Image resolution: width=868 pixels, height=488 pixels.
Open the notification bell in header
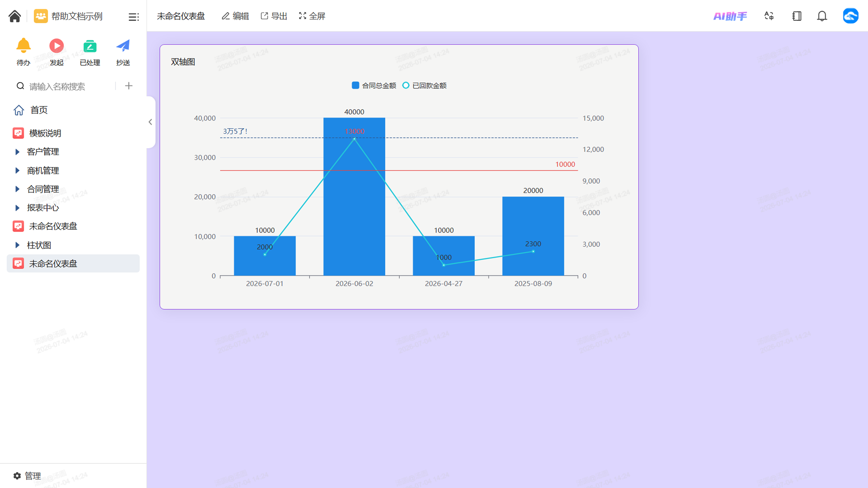822,16
